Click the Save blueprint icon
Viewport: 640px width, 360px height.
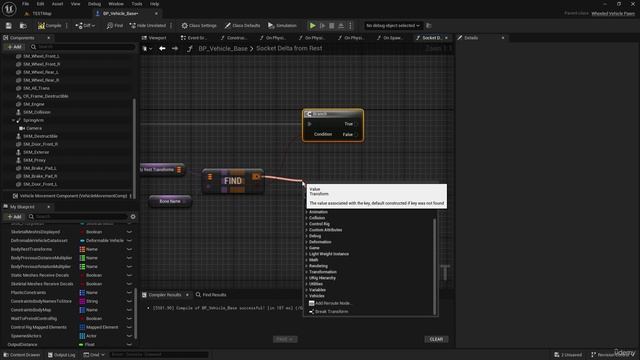[9, 26]
